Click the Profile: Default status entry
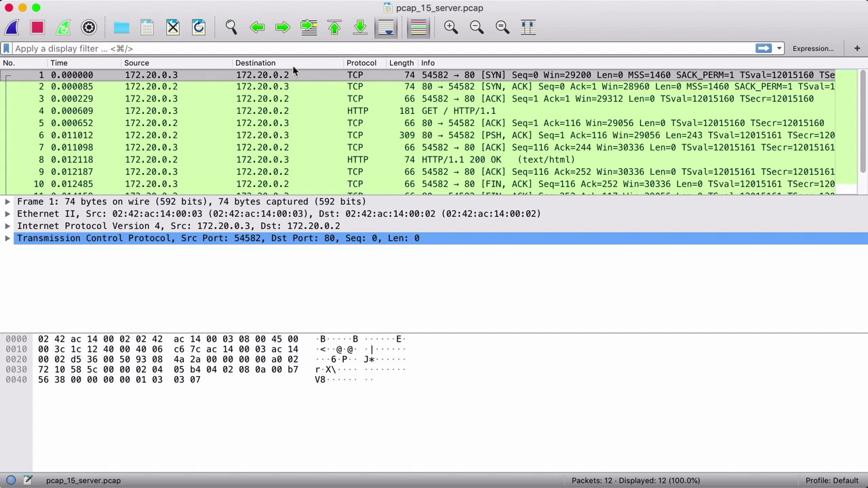 (x=832, y=481)
